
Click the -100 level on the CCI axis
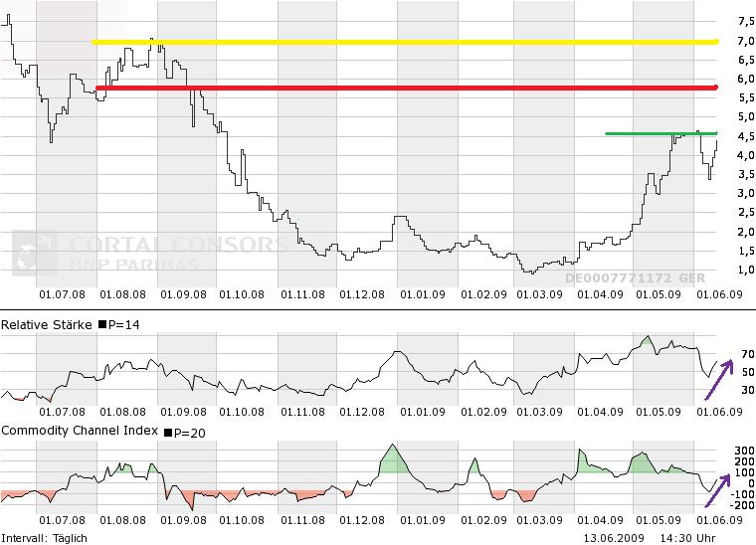tap(742, 494)
